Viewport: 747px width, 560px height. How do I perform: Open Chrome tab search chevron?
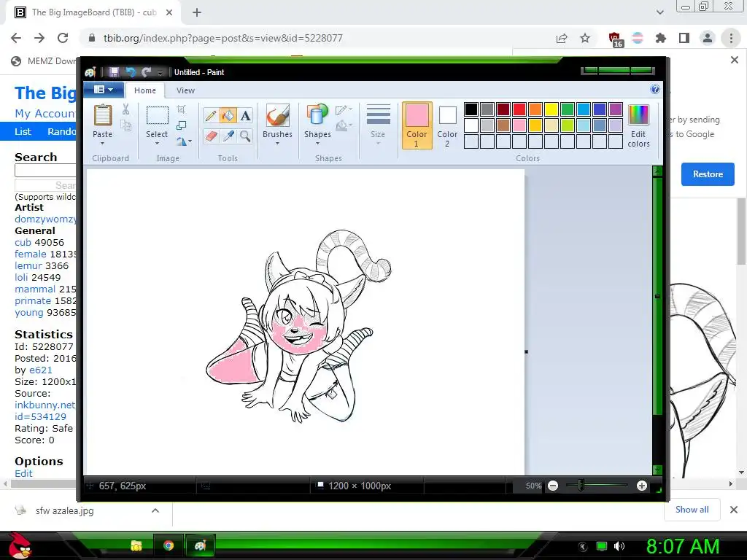coord(659,12)
